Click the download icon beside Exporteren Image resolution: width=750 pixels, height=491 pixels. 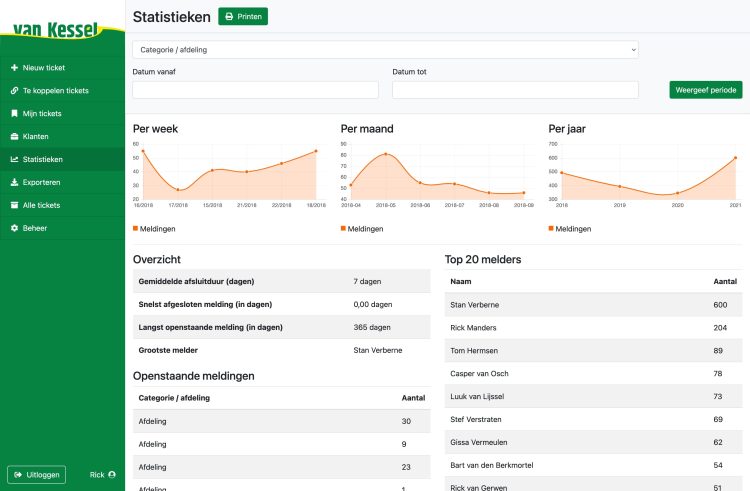14,183
